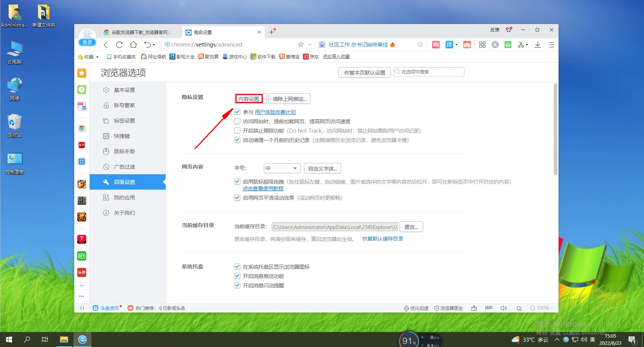Click the undo closed tab icon
The image size is (644, 347).
tap(147, 45)
